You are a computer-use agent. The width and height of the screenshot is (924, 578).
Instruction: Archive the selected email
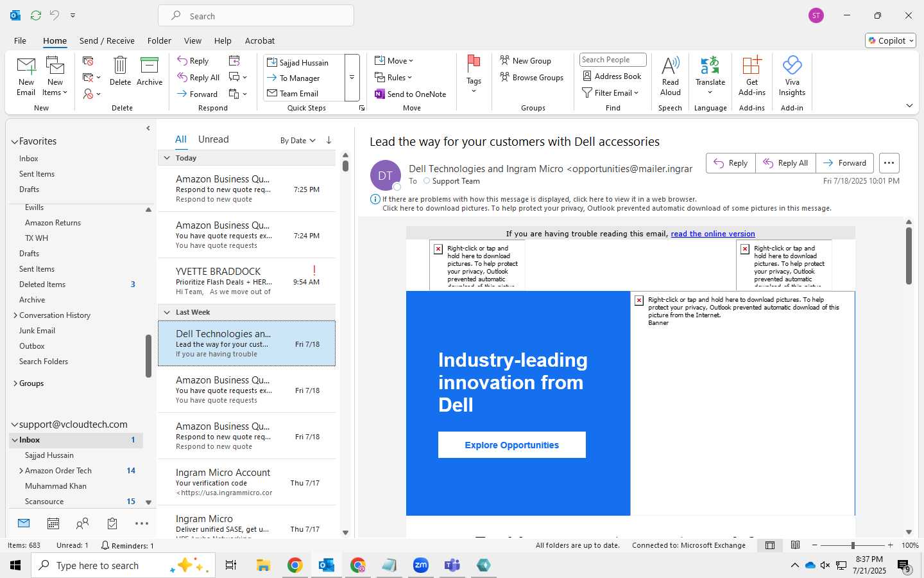coord(150,71)
